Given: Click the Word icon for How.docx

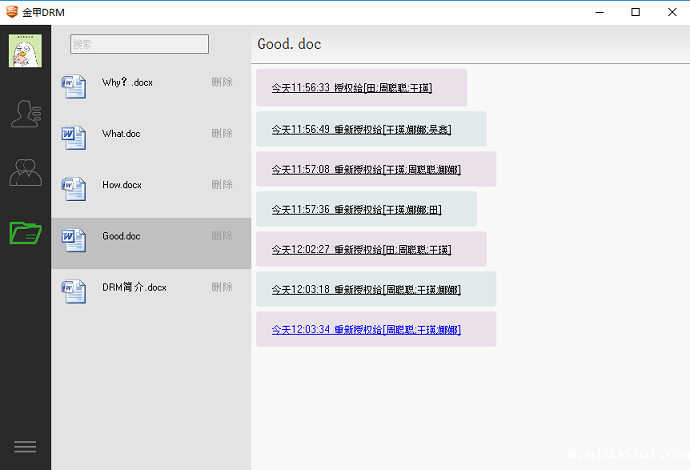Looking at the screenshot, I should click(x=74, y=187).
